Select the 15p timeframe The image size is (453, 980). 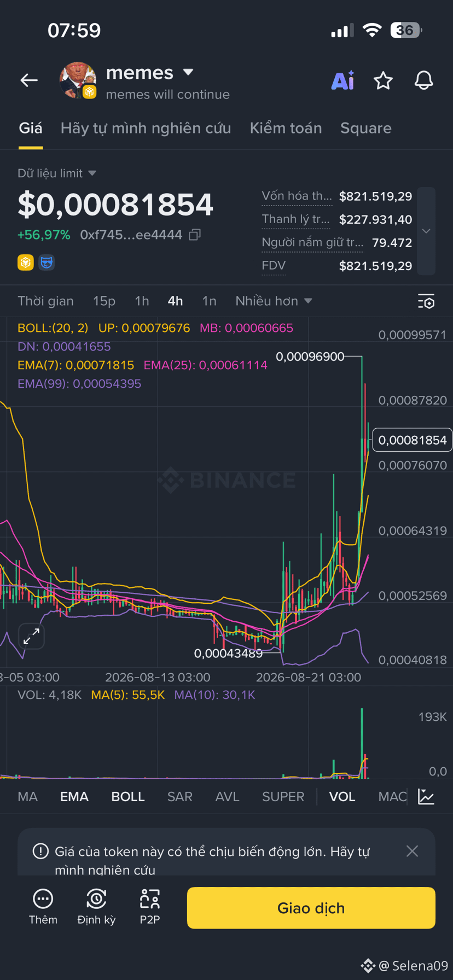pos(104,301)
